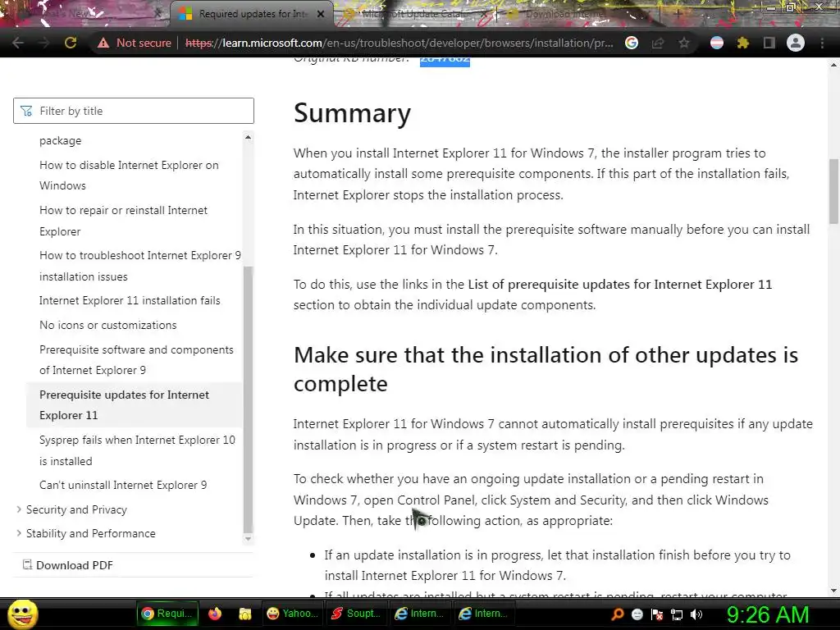Viewport: 840px width, 630px height.
Task: Toggle the browser side panel icon
Action: click(769, 43)
